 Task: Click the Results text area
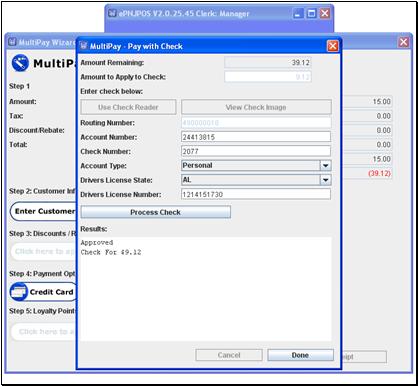pyautogui.click(x=206, y=289)
